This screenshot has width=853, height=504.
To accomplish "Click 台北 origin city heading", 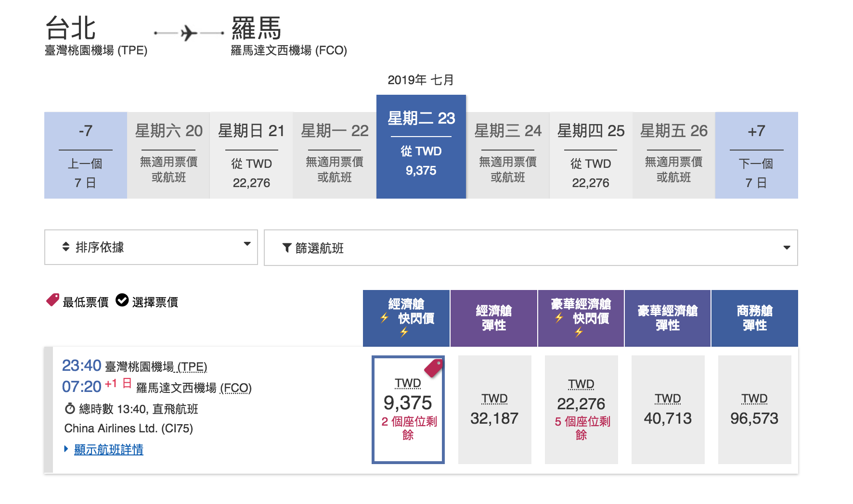I will click(70, 28).
